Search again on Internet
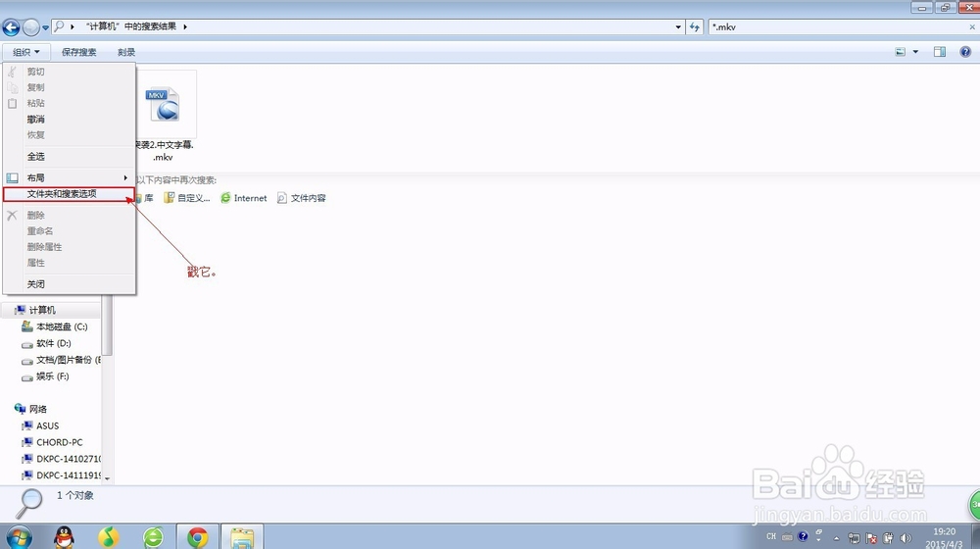Viewport: 980px width, 549px height. coord(244,198)
